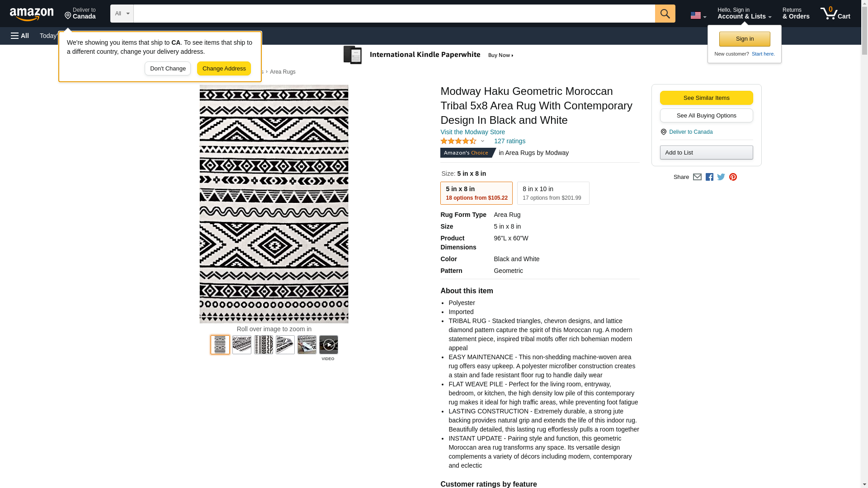
Task: Click the Change Address button
Action: (x=224, y=69)
